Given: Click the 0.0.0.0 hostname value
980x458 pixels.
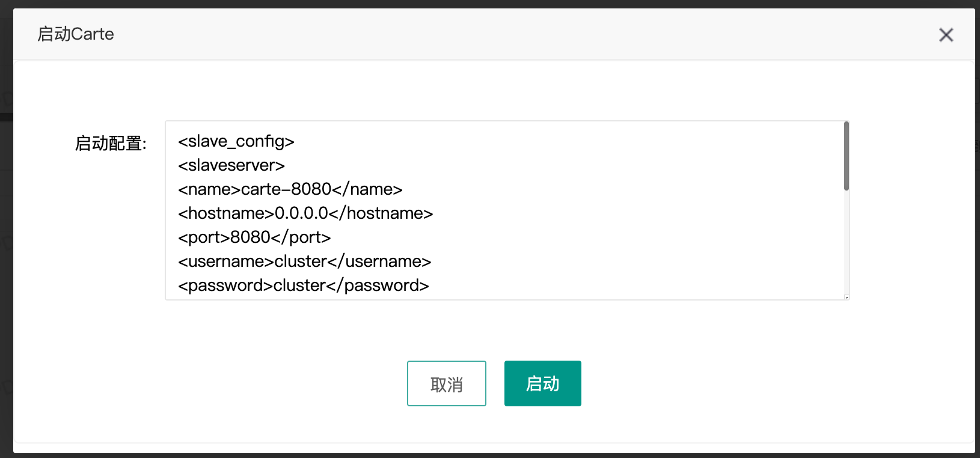Looking at the screenshot, I should pos(301,213).
